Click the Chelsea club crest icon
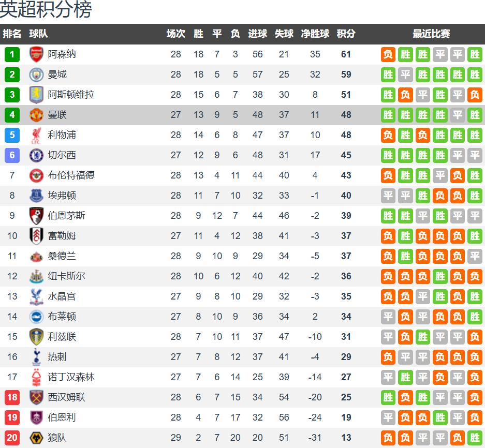Viewport: 485px width, 448px height. point(36,155)
